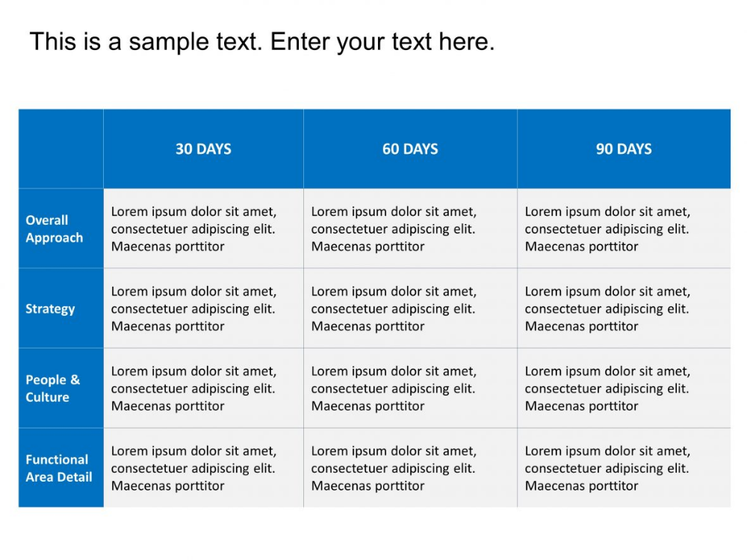Select the empty blue top-left header cell
This screenshot has width=747, height=560.
coord(61,149)
